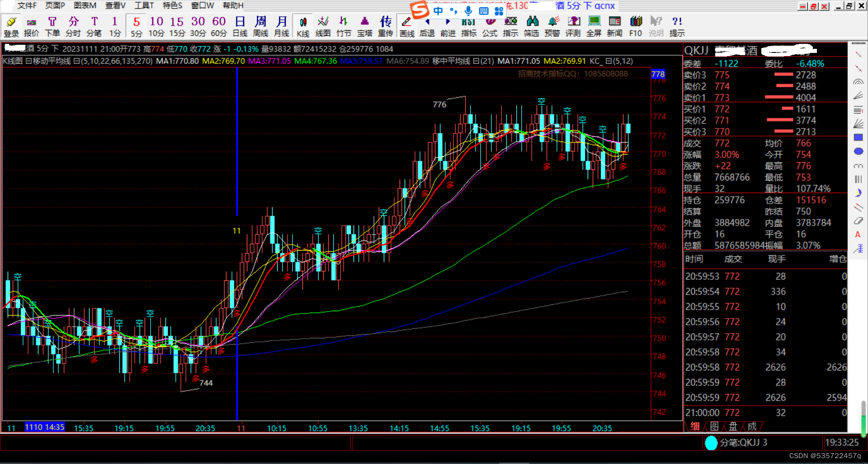
Task: Open the 文件F menu
Action: (27, 5)
